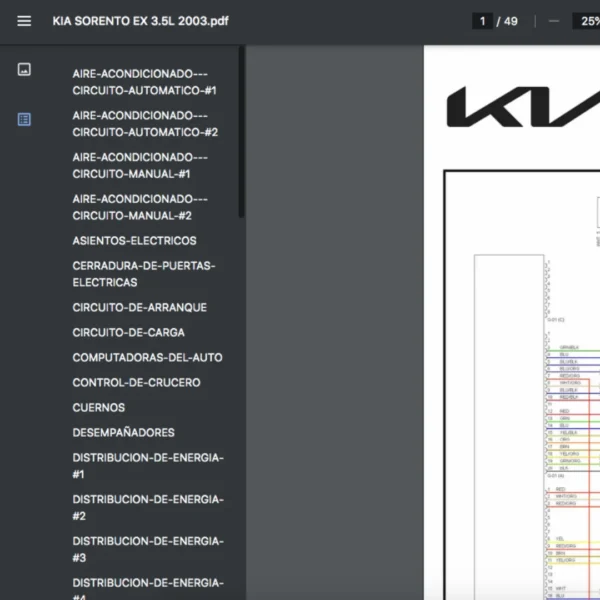This screenshot has height=600, width=600.
Task: Jump to CIRCUITO-DE-ARRANQUE section
Action: click(x=140, y=307)
